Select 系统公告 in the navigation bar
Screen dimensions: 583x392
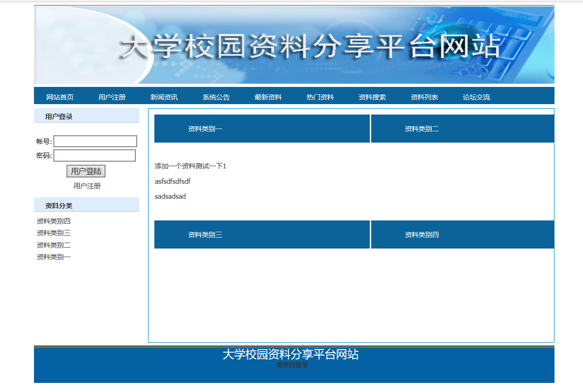tap(216, 97)
